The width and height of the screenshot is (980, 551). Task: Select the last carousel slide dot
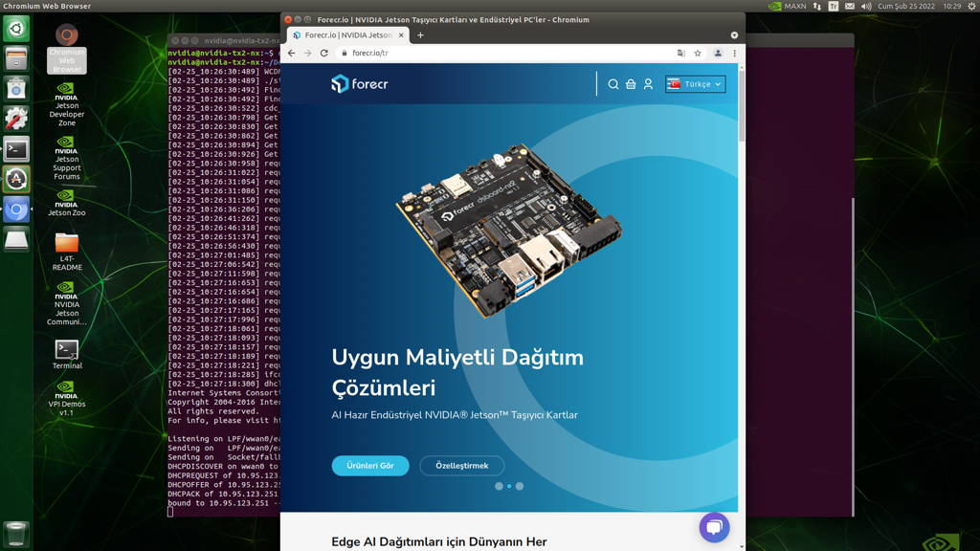(x=520, y=486)
